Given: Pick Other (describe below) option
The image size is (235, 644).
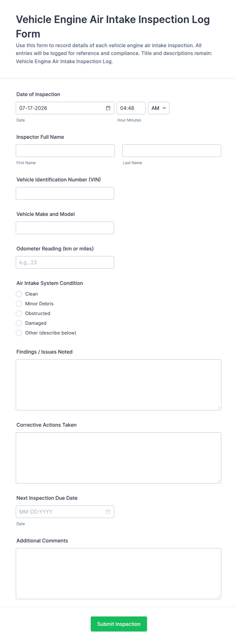Looking at the screenshot, I should tap(19, 333).
